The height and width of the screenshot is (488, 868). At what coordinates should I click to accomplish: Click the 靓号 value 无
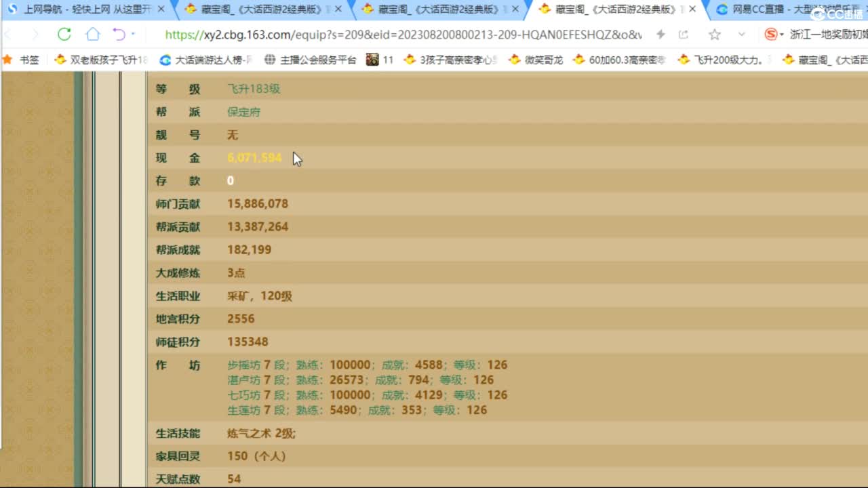[233, 135]
